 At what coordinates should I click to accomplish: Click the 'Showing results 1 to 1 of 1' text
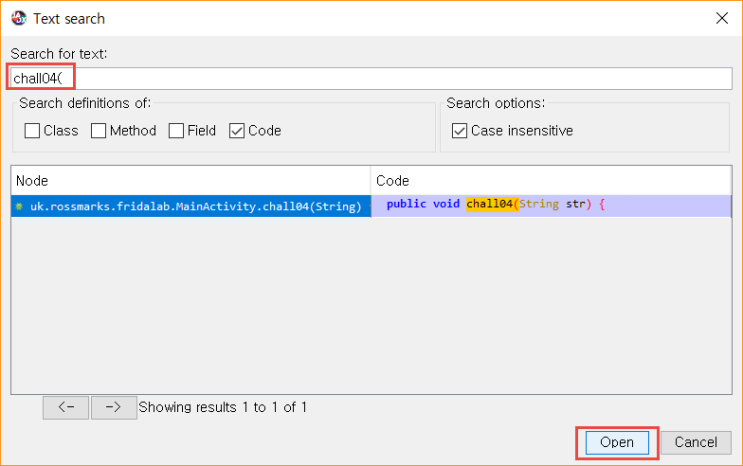point(223,407)
